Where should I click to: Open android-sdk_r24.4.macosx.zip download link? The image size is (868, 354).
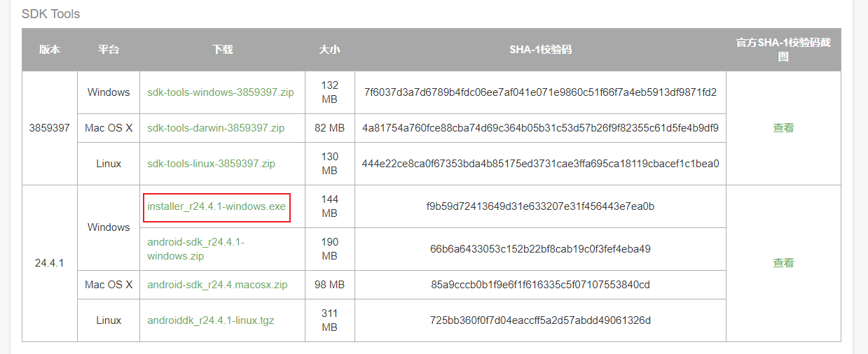pyautogui.click(x=217, y=285)
